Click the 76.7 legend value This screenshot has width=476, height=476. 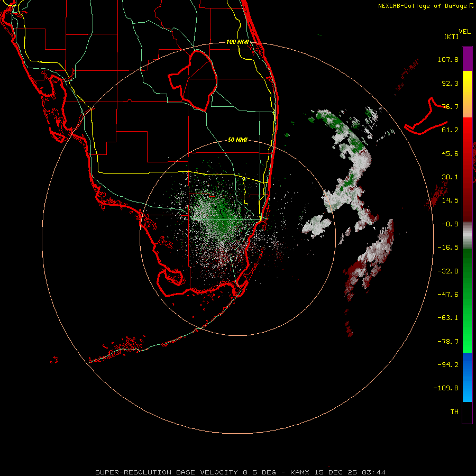[450, 106]
